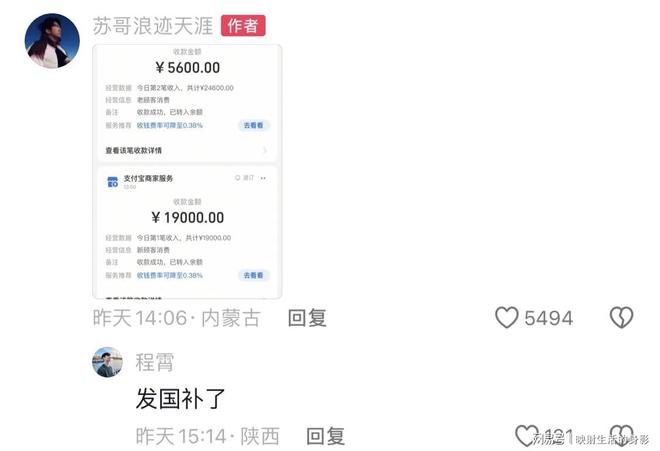The width and height of the screenshot is (660, 451).
Task: Like the comment with 5494 likes
Action: click(506, 317)
